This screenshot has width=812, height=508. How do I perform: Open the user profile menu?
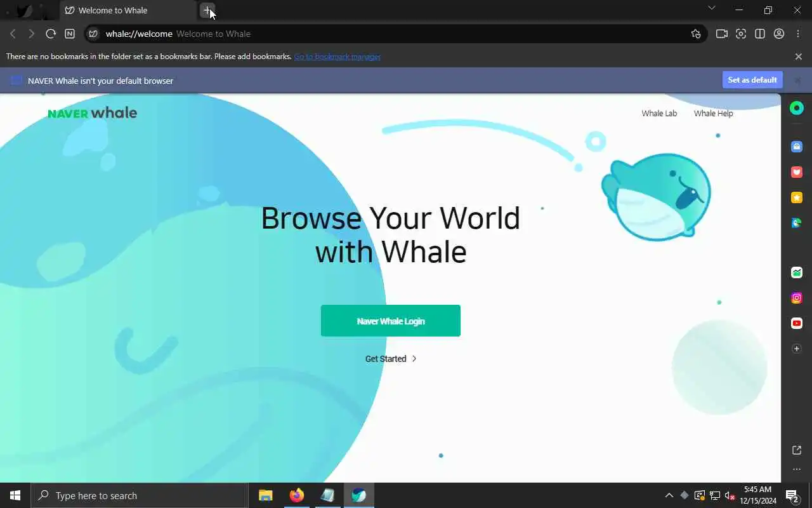779,34
